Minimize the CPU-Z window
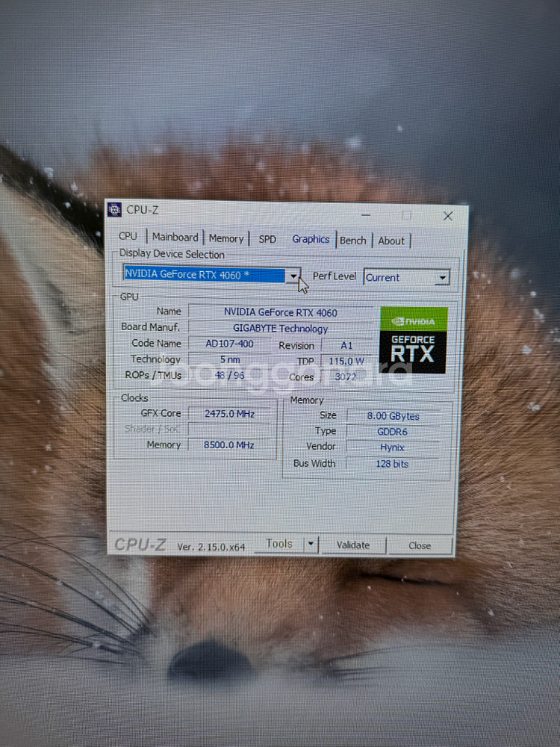The height and width of the screenshot is (747, 560). click(x=366, y=215)
